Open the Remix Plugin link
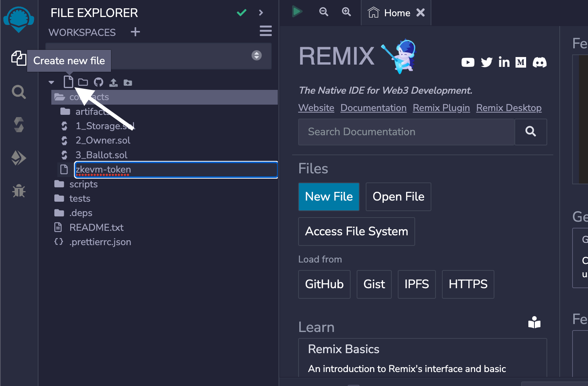The width and height of the screenshot is (588, 386). point(441,108)
